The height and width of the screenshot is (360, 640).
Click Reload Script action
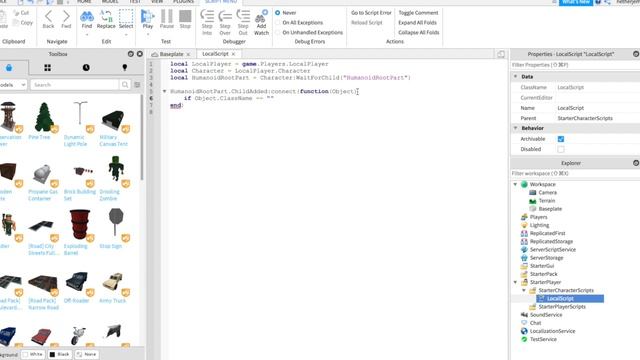click(x=367, y=22)
